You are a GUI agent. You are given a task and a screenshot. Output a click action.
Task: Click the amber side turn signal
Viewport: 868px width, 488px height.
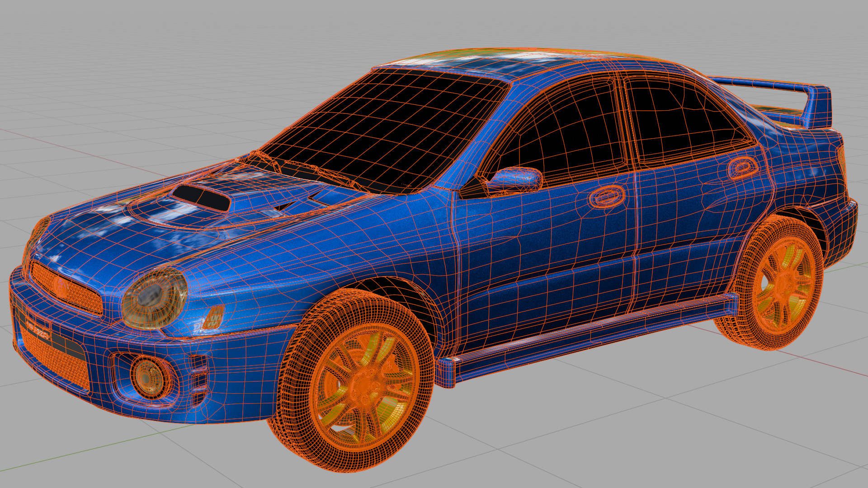[x=213, y=317]
